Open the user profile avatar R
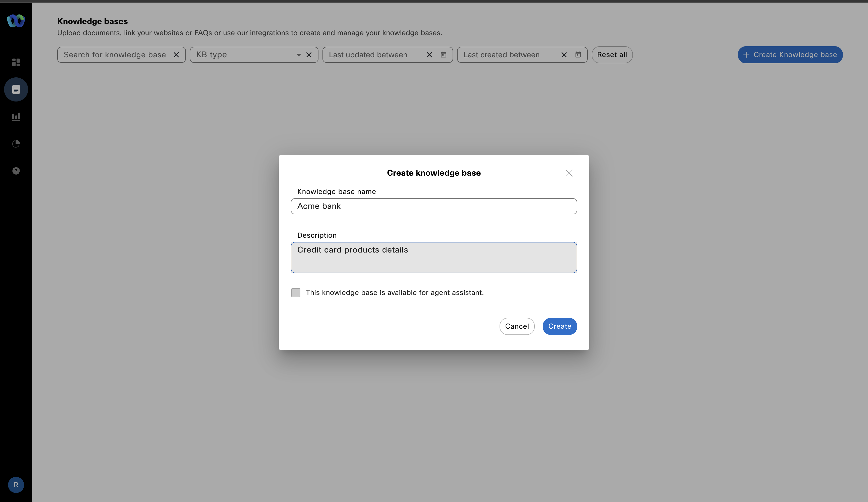This screenshot has height=502, width=868. click(x=16, y=485)
